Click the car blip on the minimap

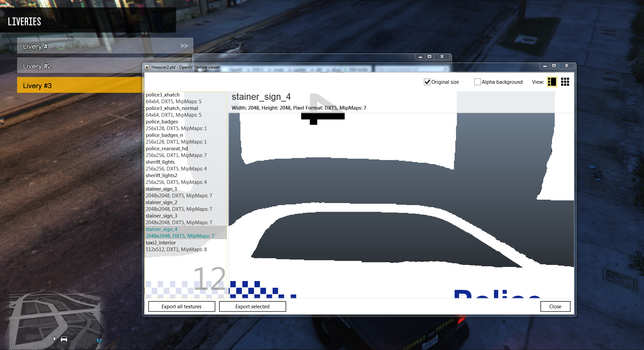[x=64, y=339]
